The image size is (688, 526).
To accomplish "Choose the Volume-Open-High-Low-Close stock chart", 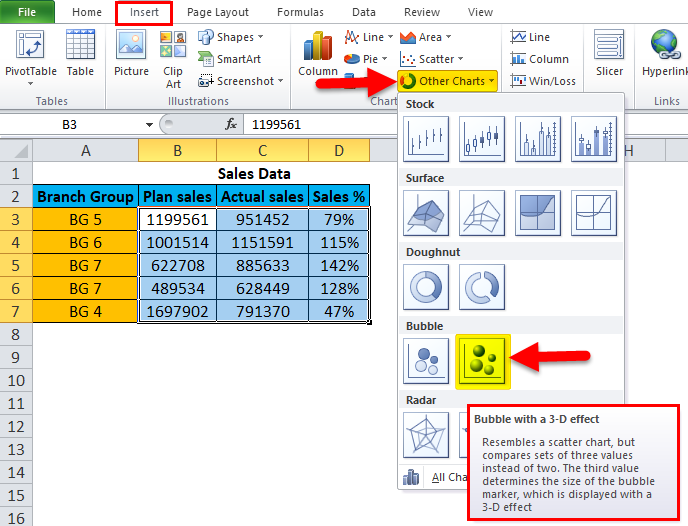I will pos(594,139).
